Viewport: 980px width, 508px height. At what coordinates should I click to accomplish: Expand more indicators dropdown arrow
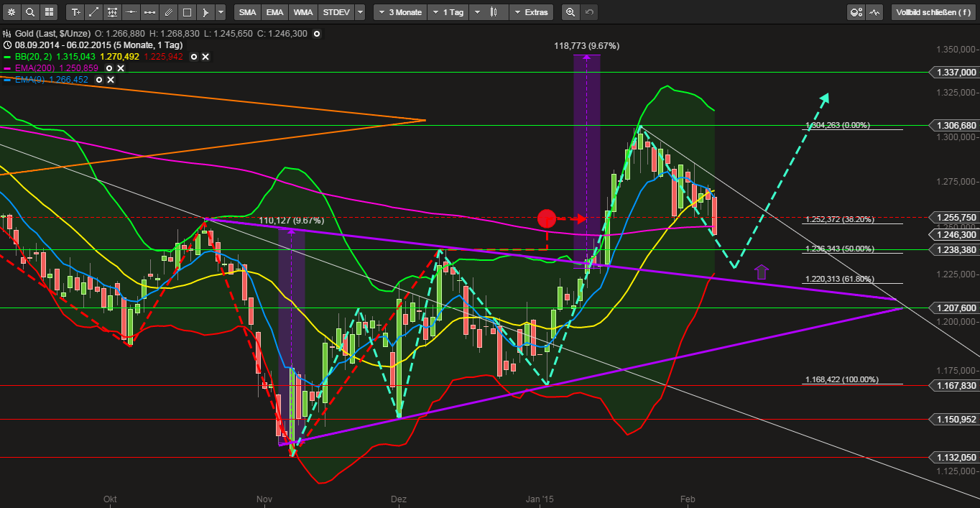(360, 12)
